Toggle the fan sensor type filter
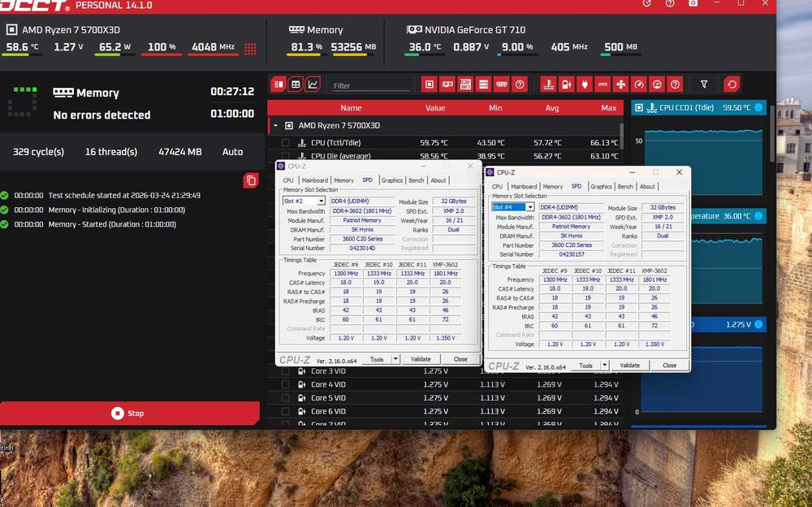 pos(621,84)
